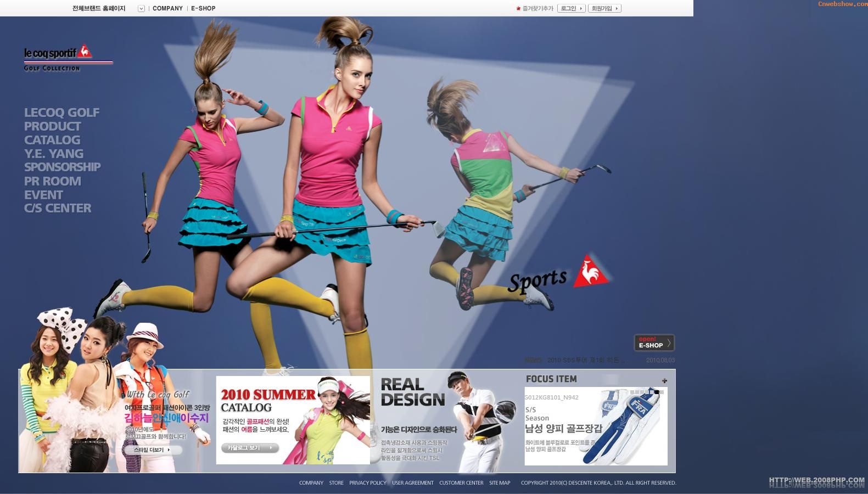The image size is (868, 494).
Task: Open the STORE footer link
Action: pyautogui.click(x=337, y=483)
